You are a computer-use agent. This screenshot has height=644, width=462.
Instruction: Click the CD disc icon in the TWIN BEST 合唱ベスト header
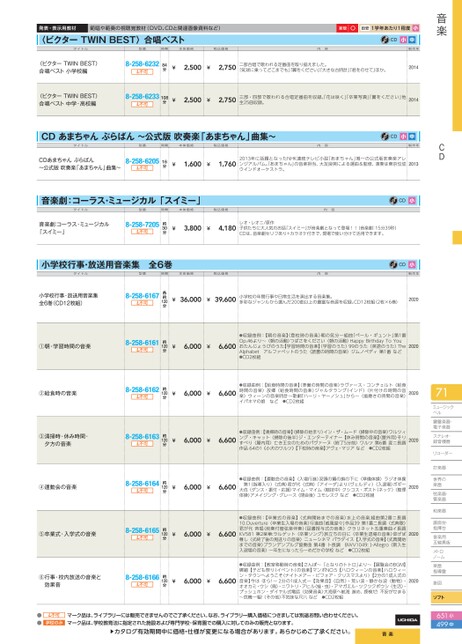385,40
